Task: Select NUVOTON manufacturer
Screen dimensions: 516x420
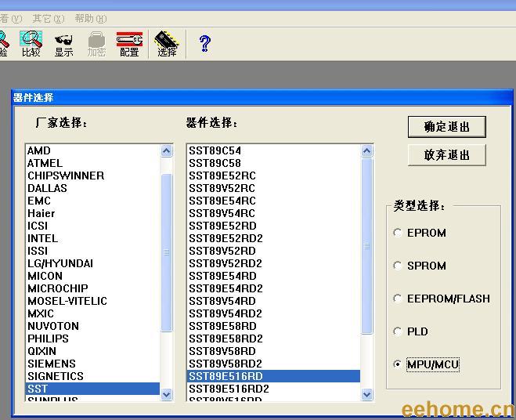Action: pyautogui.click(x=92, y=326)
